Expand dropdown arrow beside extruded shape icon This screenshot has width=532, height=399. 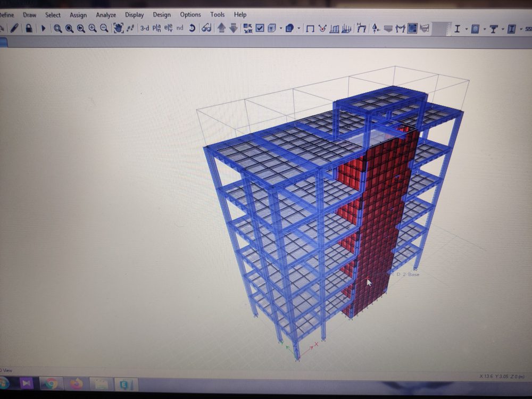(299, 29)
